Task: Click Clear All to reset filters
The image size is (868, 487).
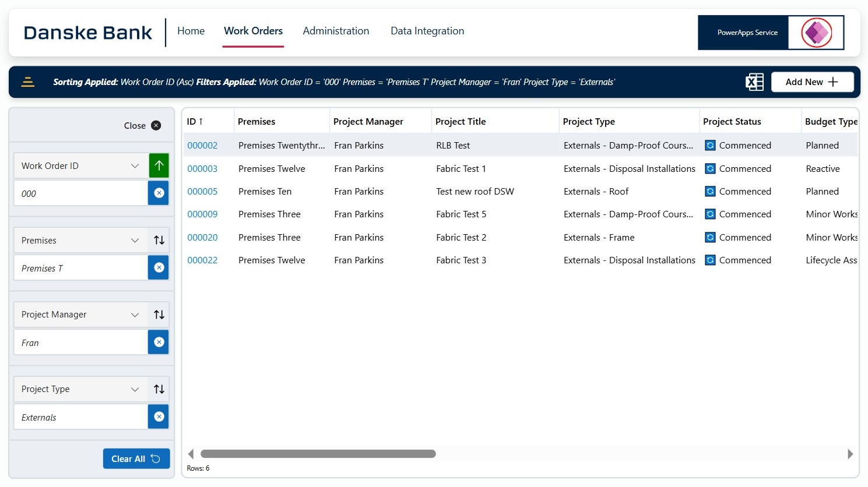Action: [x=136, y=458]
